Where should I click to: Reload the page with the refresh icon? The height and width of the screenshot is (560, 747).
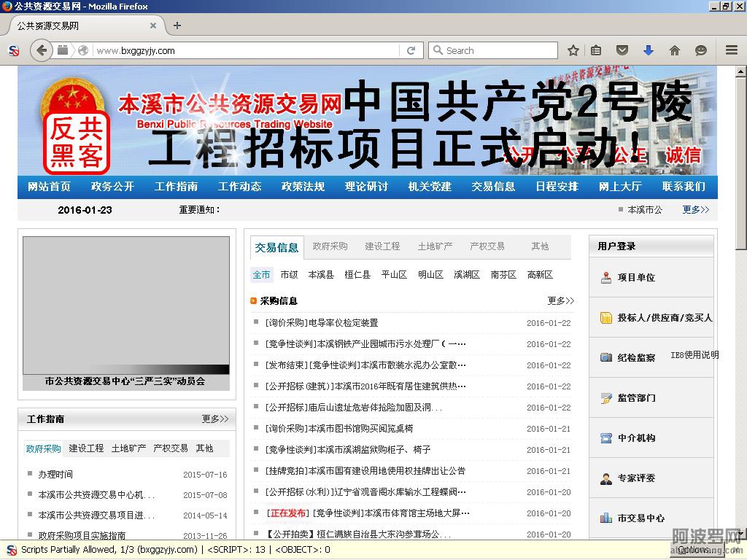click(411, 50)
